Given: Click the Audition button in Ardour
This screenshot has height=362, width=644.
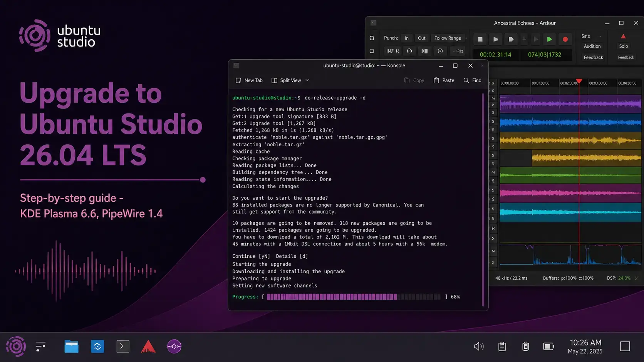Looking at the screenshot, I should click(x=592, y=46).
